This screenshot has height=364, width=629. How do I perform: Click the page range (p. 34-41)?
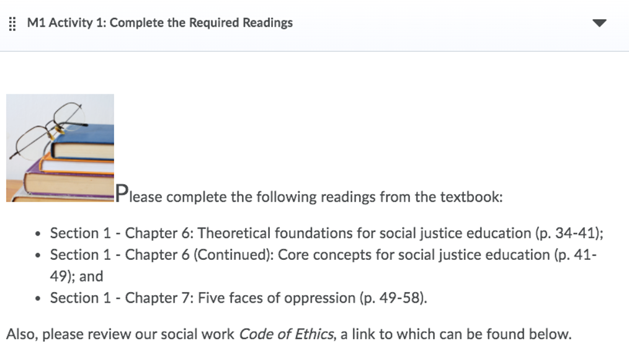pyautogui.click(x=567, y=233)
